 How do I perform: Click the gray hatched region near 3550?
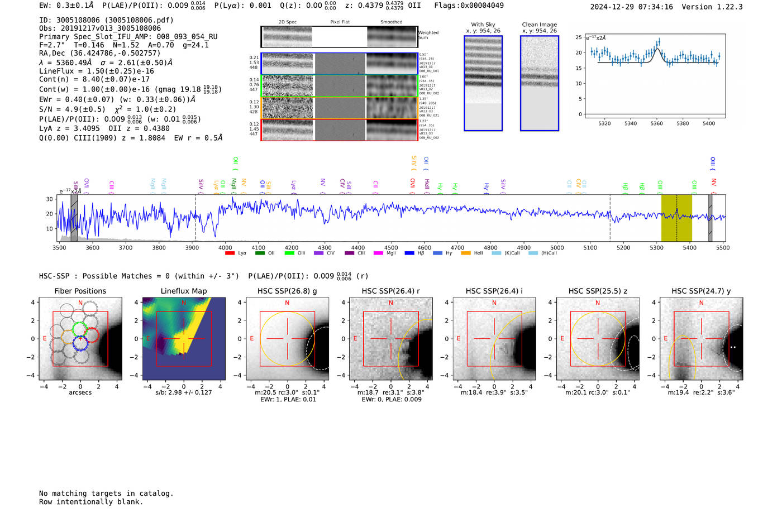pos(74,218)
